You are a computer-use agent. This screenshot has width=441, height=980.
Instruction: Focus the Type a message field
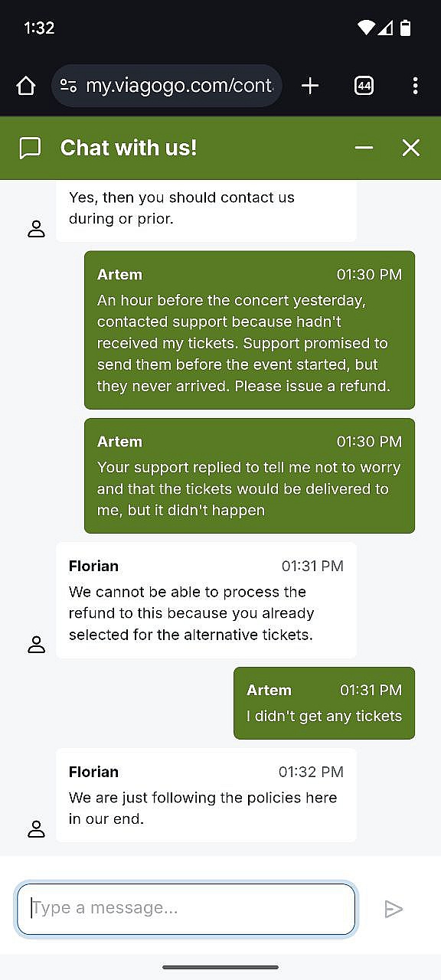point(186,909)
